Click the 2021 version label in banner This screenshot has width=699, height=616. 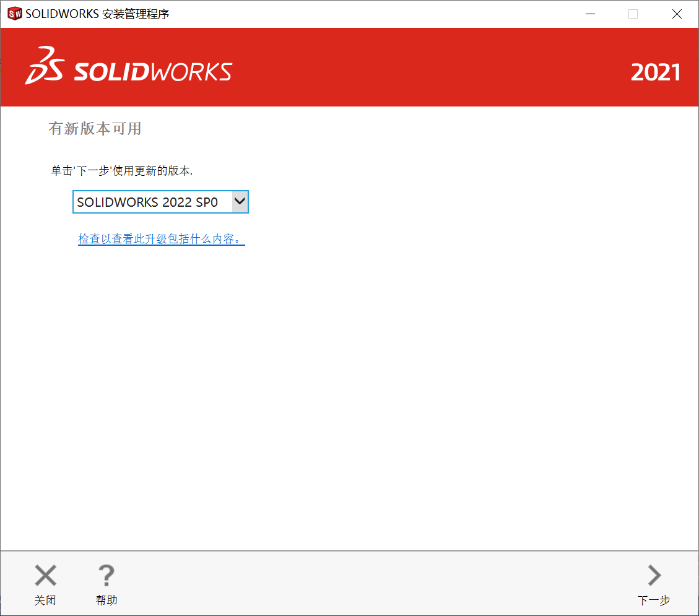click(x=655, y=72)
